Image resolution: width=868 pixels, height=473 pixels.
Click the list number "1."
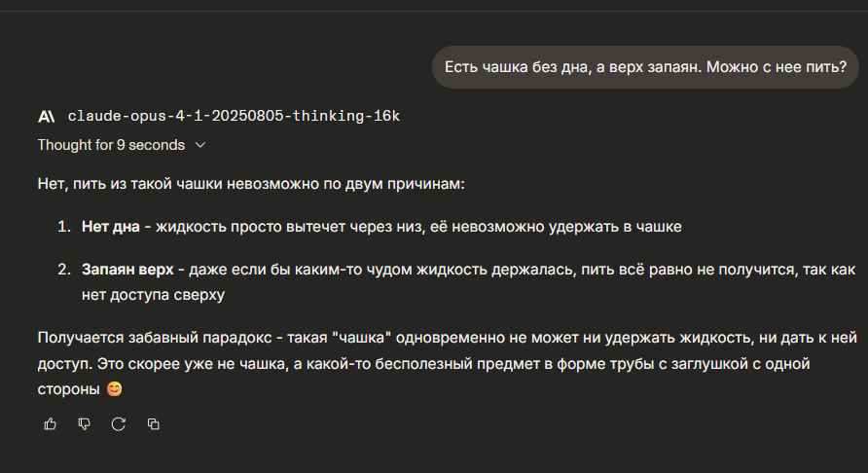tap(63, 227)
